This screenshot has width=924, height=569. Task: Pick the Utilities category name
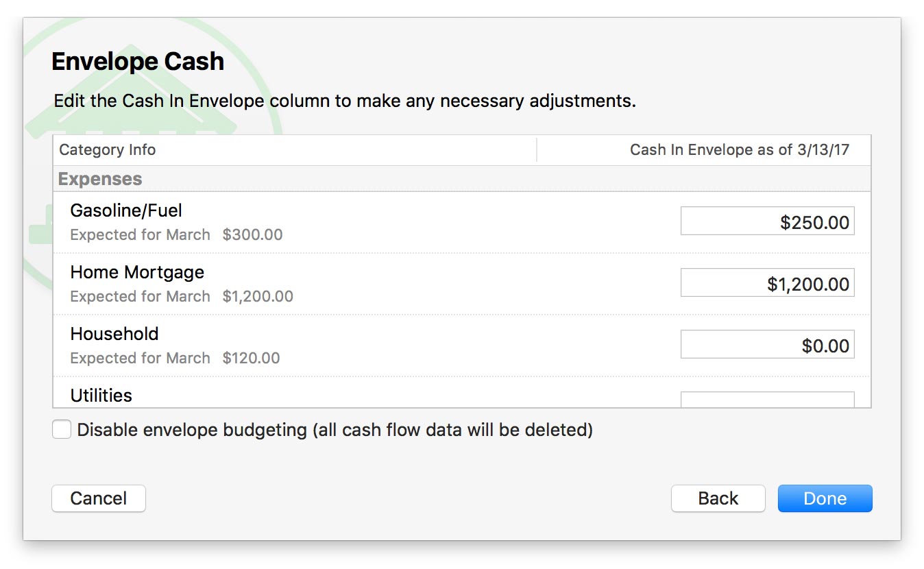point(101,396)
